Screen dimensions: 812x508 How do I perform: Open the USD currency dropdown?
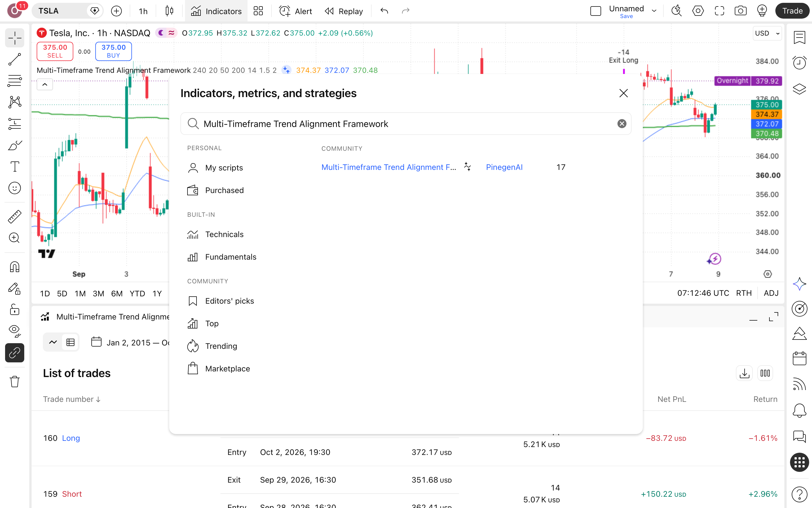(767, 33)
